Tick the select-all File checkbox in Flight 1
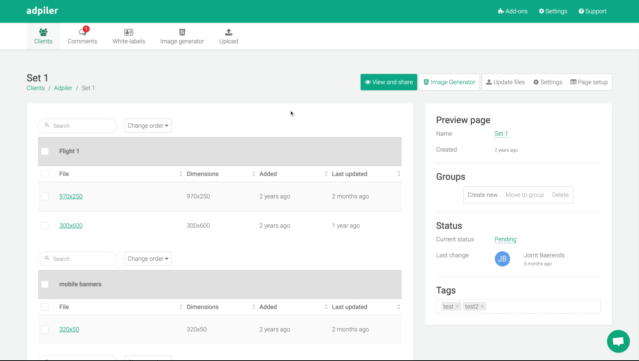This screenshot has width=639, height=361. pos(45,174)
